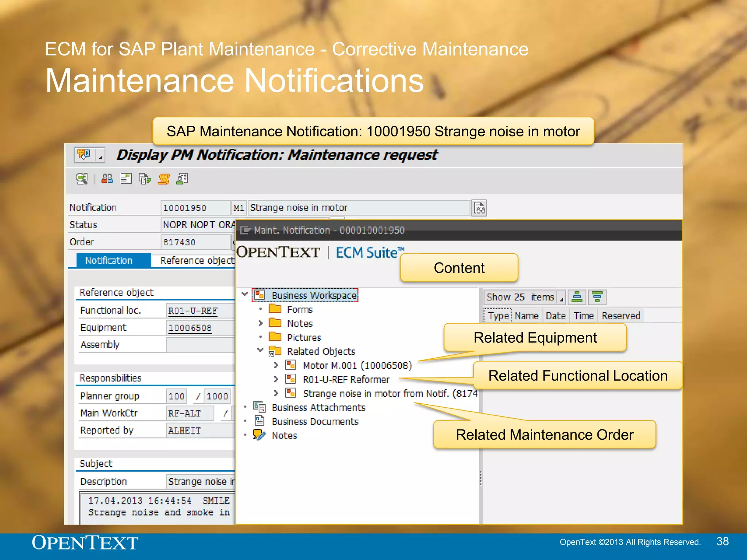Open the bottom Notes item with pencil icon

[284, 436]
